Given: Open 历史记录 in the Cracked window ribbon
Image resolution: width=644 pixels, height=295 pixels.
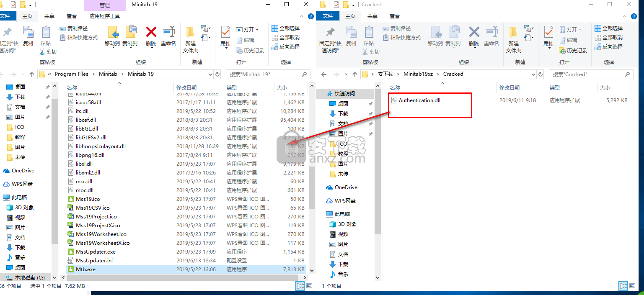Looking at the screenshot, I should pyautogui.click(x=573, y=51).
